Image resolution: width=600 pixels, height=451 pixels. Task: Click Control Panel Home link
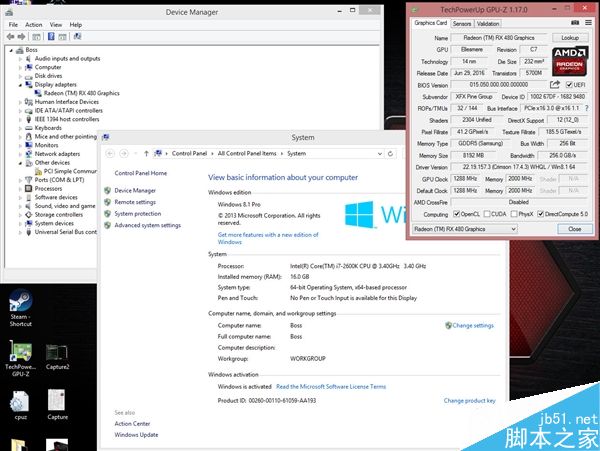click(140, 173)
